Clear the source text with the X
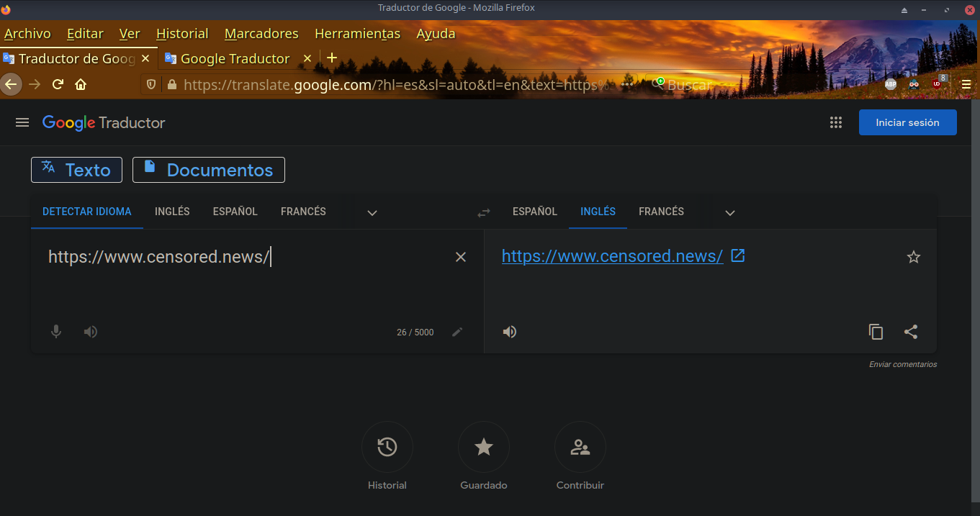Viewport: 980px width, 516px height. pyautogui.click(x=461, y=257)
